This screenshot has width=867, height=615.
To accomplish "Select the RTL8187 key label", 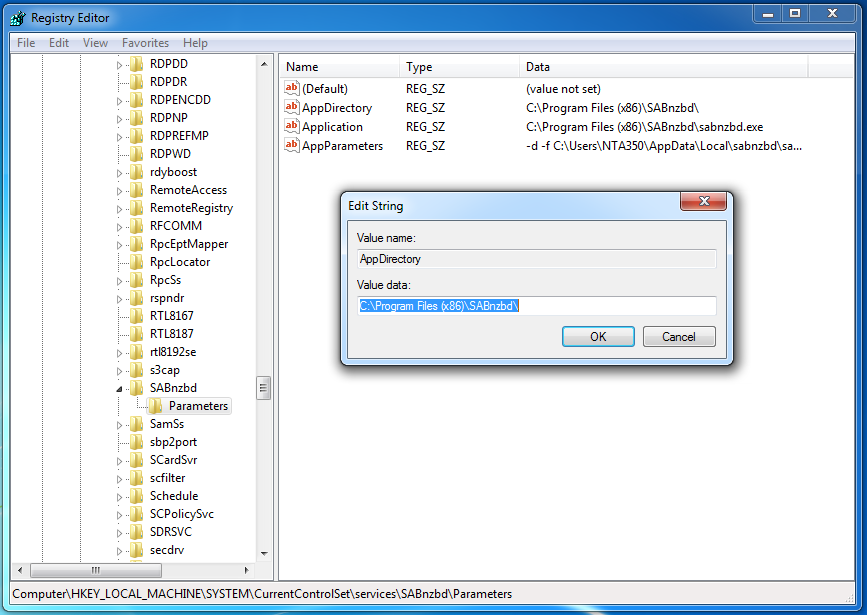I will [171, 334].
